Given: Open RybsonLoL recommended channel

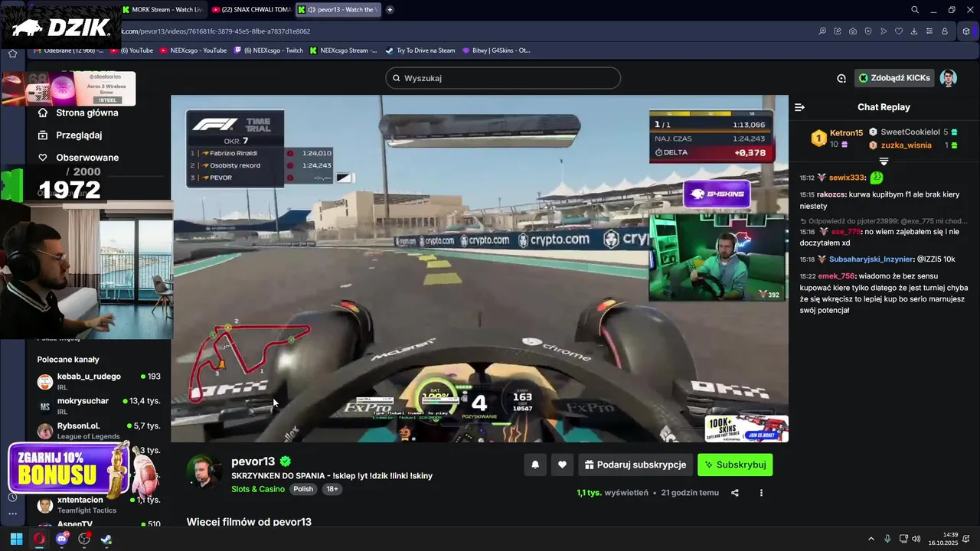Looking at the screenshot, I should point(99,430).
